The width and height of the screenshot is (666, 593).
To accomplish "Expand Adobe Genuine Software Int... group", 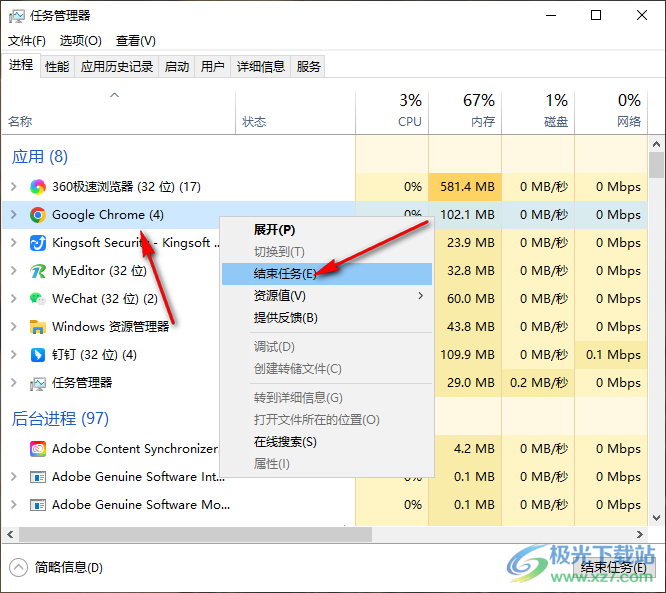I will tap(14, 477).
